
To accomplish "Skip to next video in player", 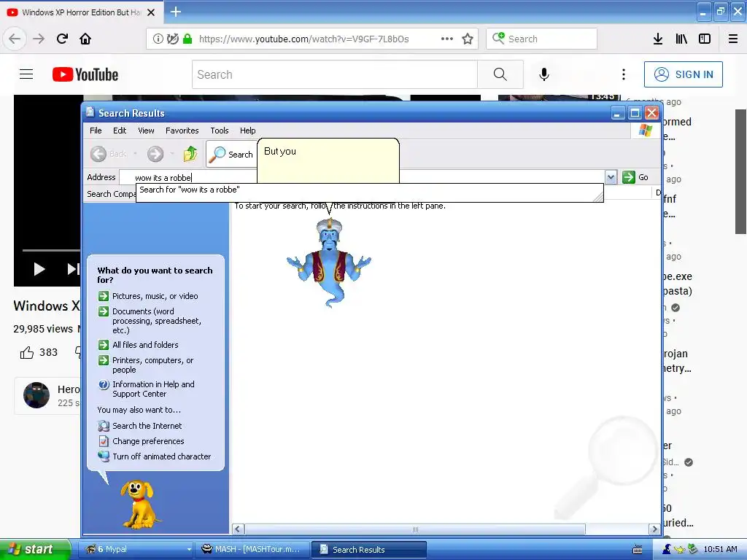I will 73,270.
